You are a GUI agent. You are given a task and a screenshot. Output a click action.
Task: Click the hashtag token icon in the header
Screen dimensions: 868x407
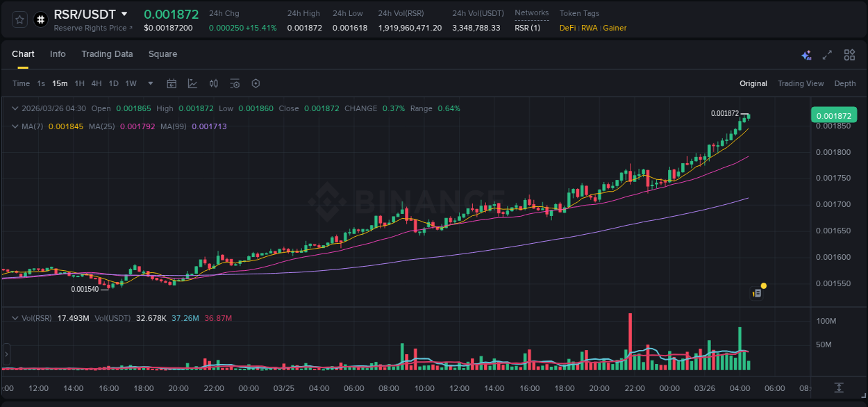pos(40,19)
